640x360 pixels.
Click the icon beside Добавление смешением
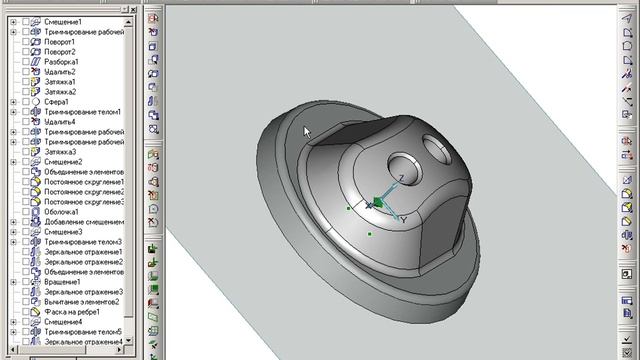36,222
